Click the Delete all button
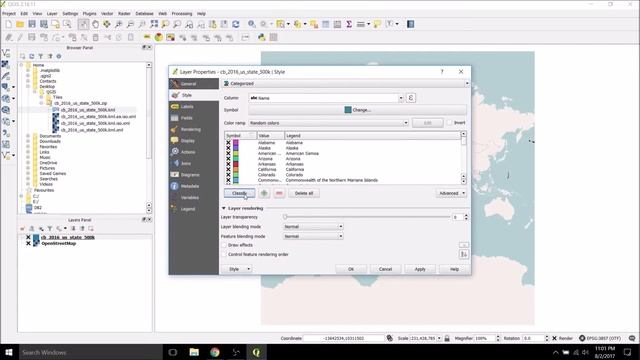This screenshot has width=640, height=360. [304, 193]
